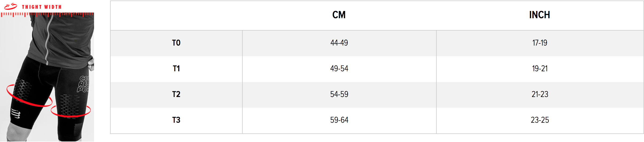
Task: Click the 54-59 centimeter cell
Action: [x=339, y=94]
